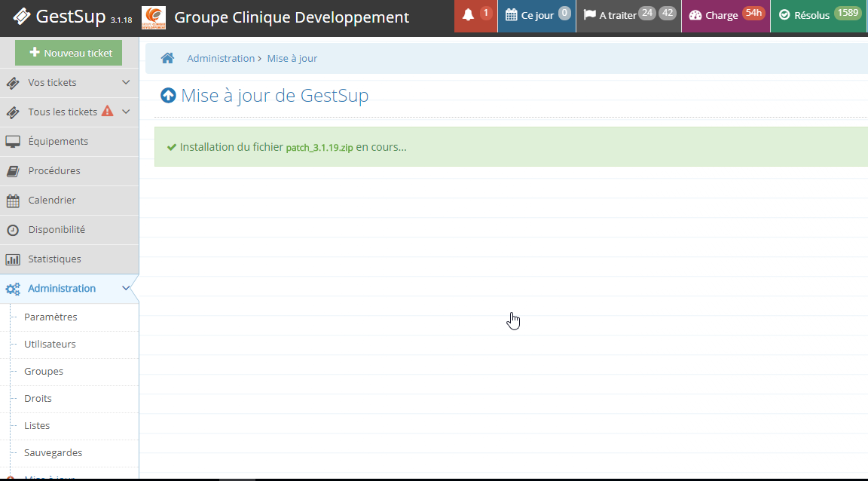This screenshot has height=481, width=868.
Task: Click the Charge label in the top bar
Action: tap(722, 16)
